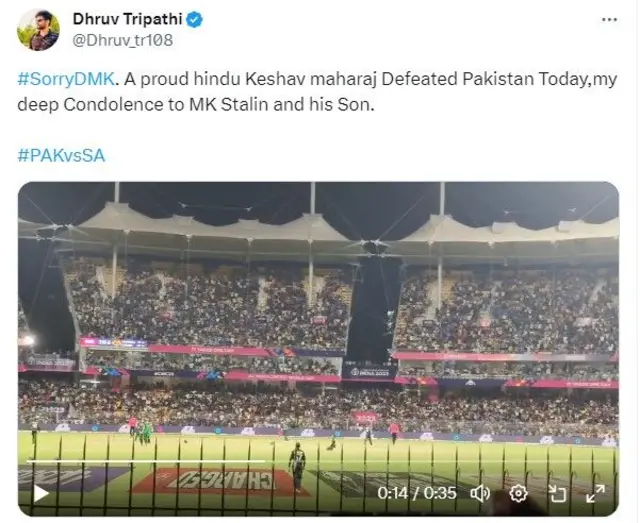Play the embedded cricket stadium video

pyautogui.click(x=41, y=493)
